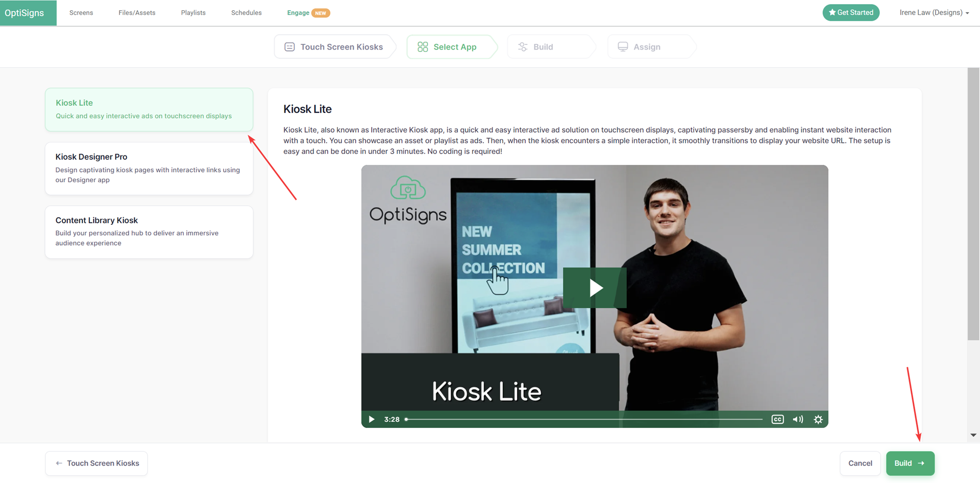Click the NEW badge next to Engage
Image resolution: width=980 pixels, height=483 pixels.
pos(321,13)
